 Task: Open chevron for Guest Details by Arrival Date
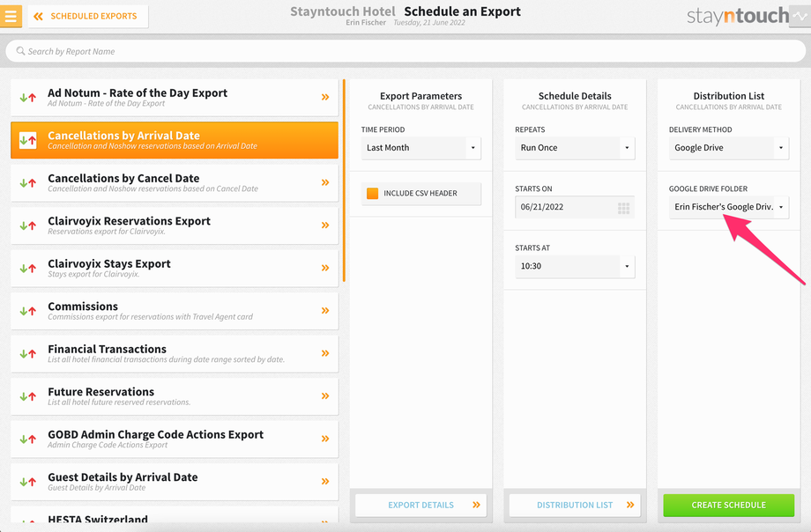click(x=324, y=481)
